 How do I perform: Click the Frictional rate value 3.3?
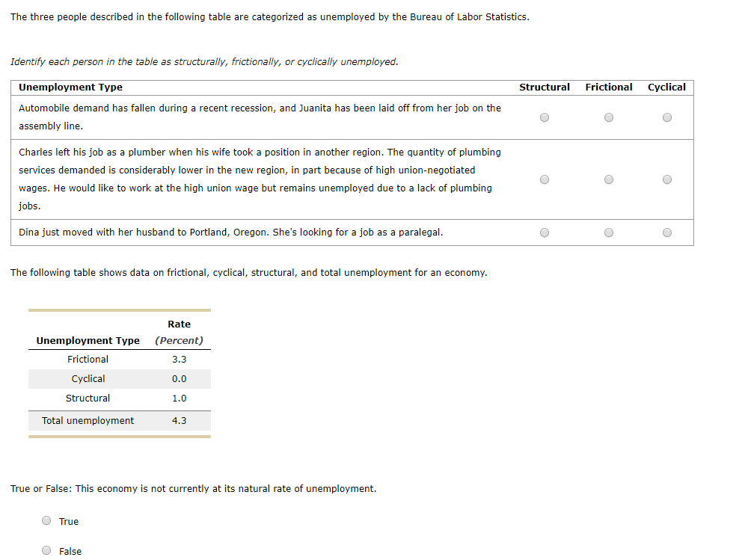180,359
